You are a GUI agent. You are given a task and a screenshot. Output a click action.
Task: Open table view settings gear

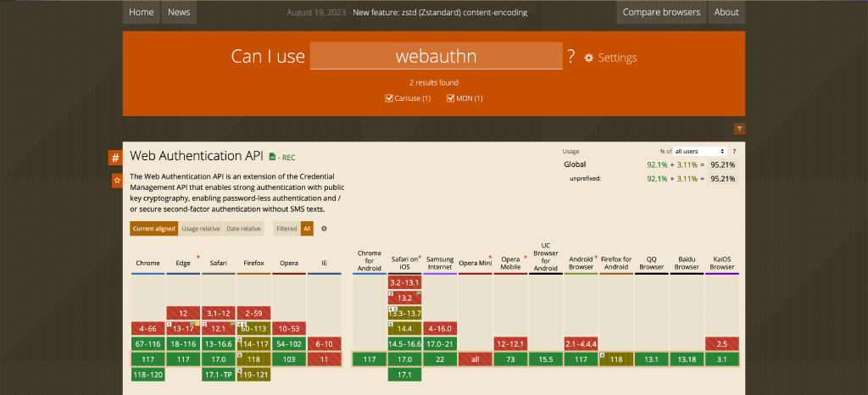pyautogui.click(x=325, y=229)
